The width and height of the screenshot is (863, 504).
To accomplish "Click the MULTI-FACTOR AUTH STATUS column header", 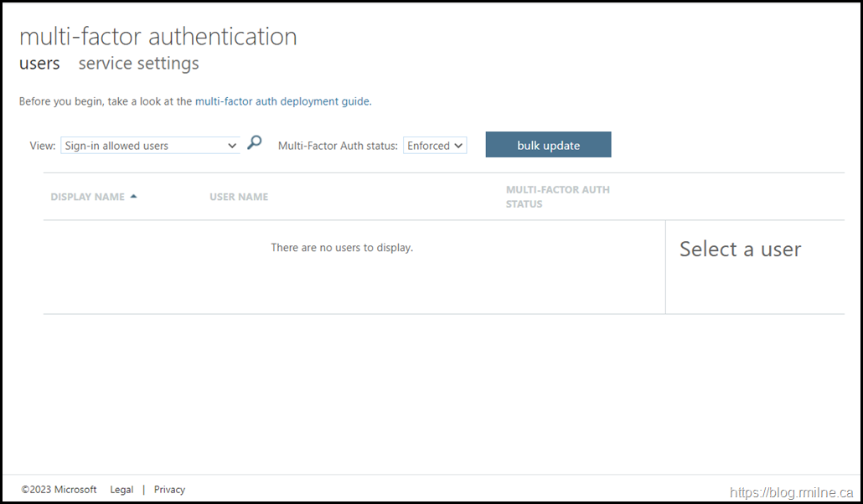I will tap(557, 196).
